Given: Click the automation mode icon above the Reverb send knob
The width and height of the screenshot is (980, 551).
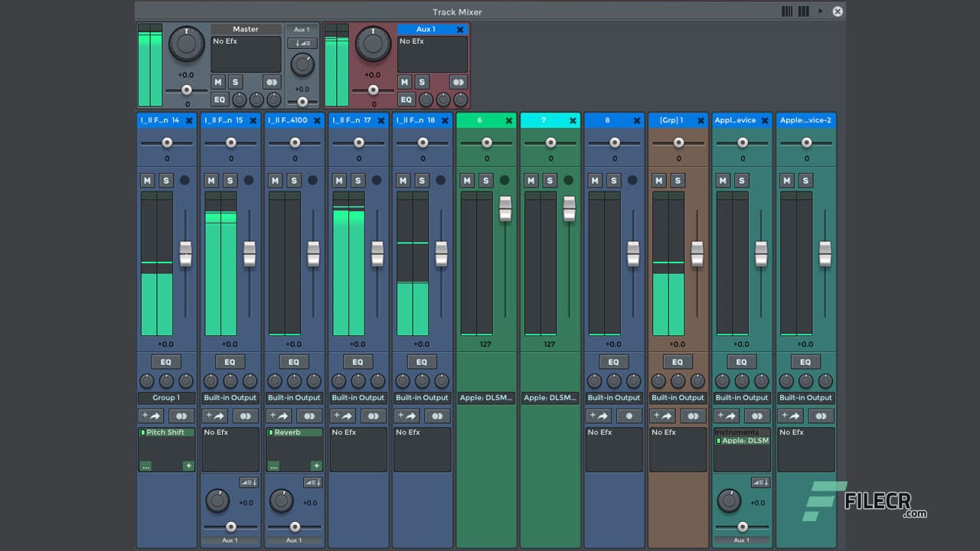Looking at the screenshot, I should coord(312,482).
